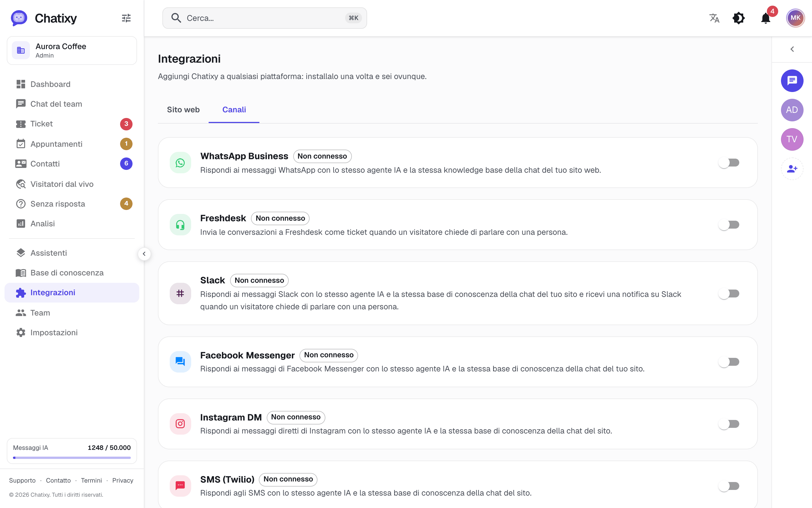Click the Facebook Messenger chat icon
Viewport: 812px width, 508px height.
(x=180, y=362)
